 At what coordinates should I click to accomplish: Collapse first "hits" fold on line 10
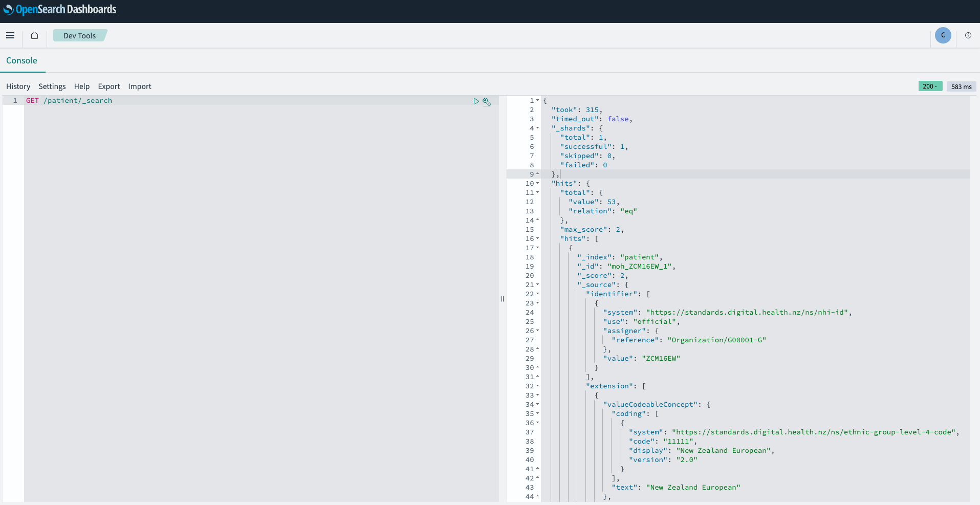click(x=537, y=183)
